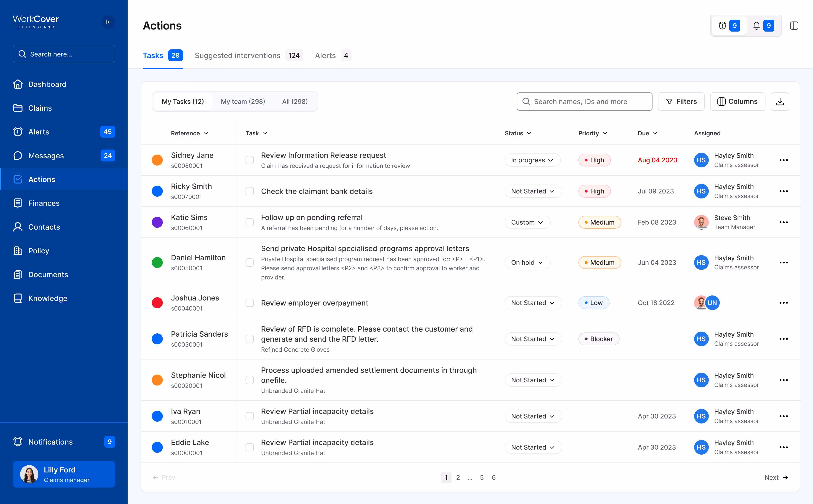Open the On hold status dropdown
Image resolution: width=813 pixels, height=504 pixels.
[x=527, y=262]
